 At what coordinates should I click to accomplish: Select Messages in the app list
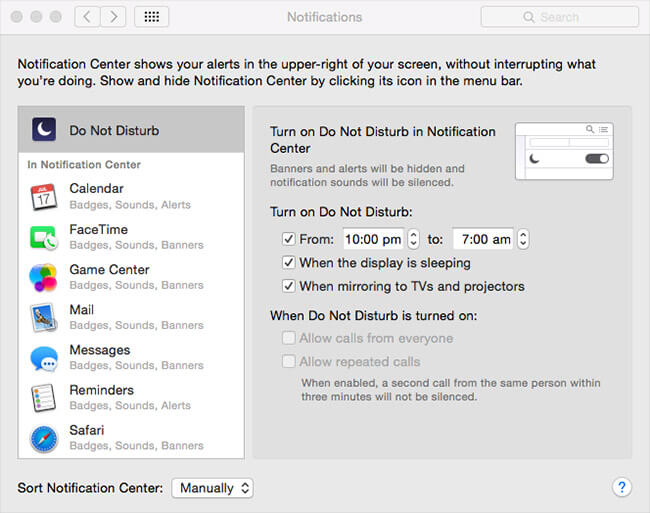131,358
